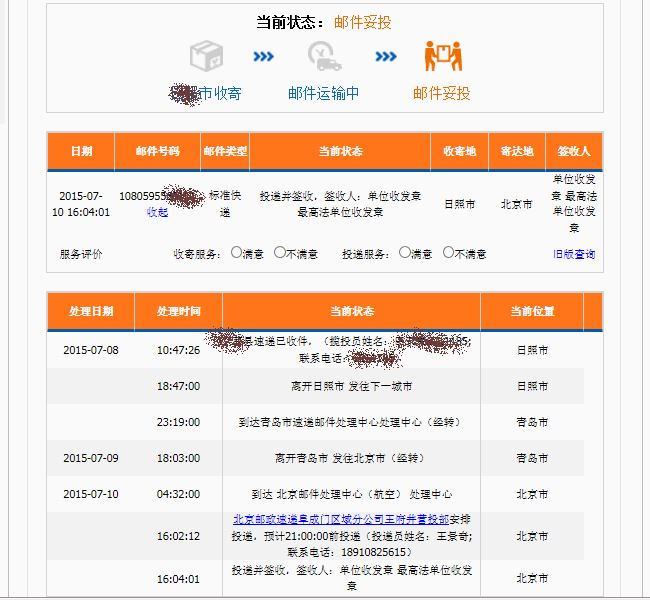Click the 邮件妥投 label under the delivery icon
Image resolution: width=650 pixels, height=600 pixels.
[x=441, y=94]
